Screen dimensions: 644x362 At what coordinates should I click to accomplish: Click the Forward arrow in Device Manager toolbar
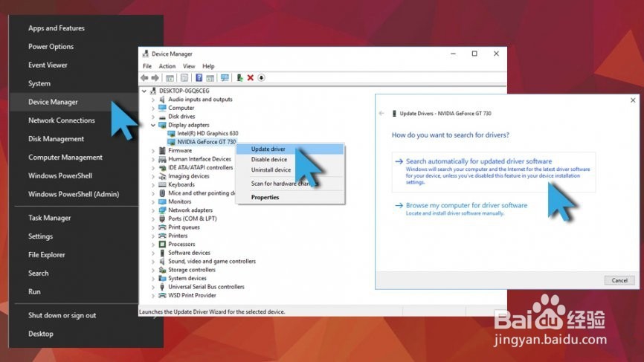click(x=155, y=77)
